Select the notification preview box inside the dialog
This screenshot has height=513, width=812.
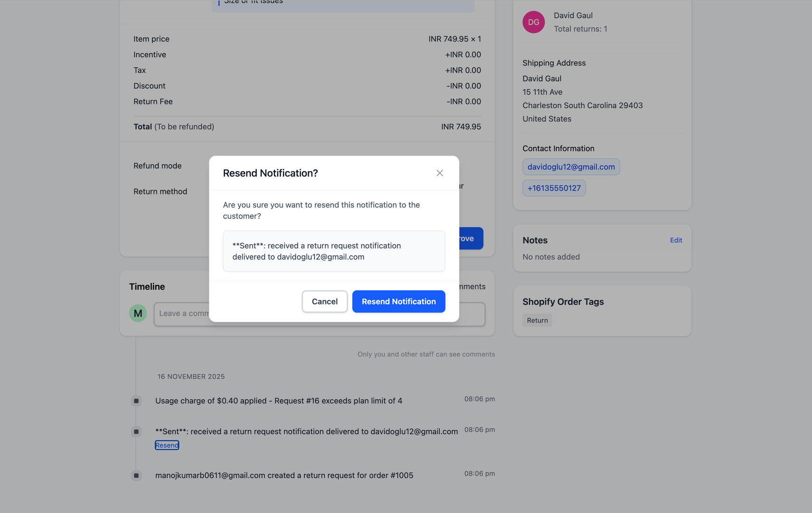(334, 251)
